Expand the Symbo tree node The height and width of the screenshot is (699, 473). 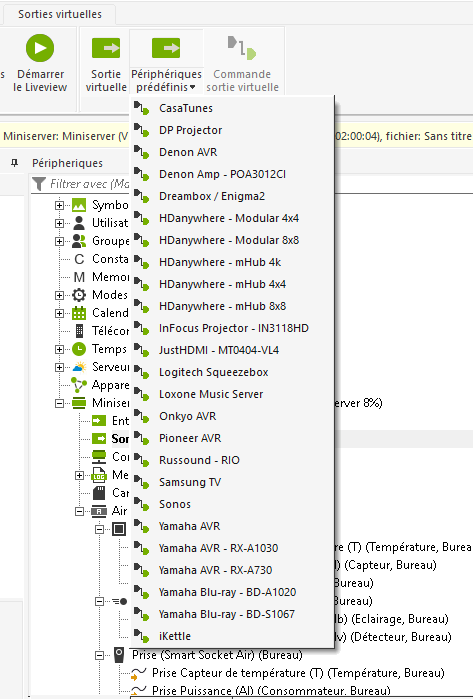tap(59, 205)
